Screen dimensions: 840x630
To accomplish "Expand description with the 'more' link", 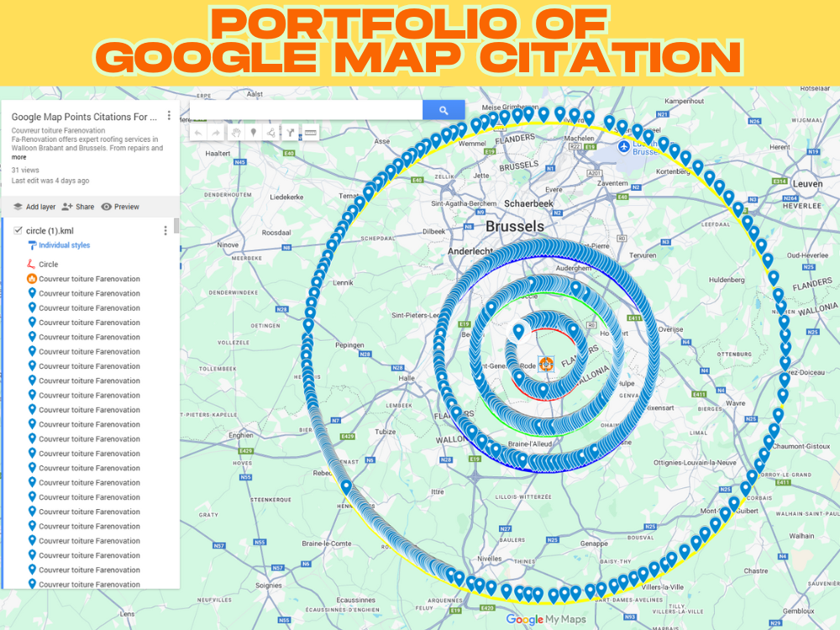I will [18, 157].
